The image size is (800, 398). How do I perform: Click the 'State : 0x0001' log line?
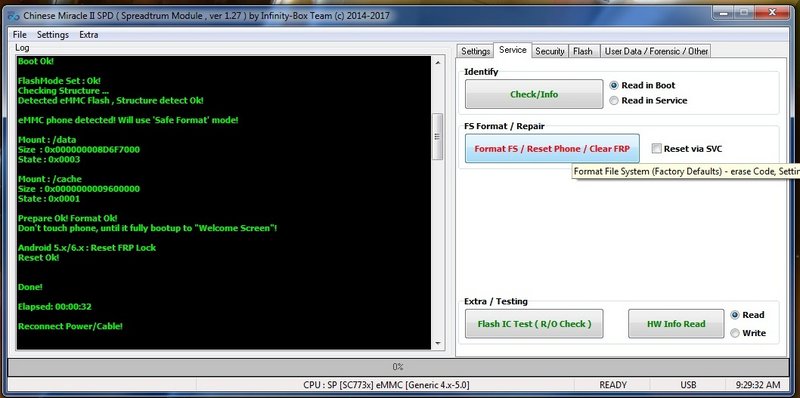[x=49, y=198]
